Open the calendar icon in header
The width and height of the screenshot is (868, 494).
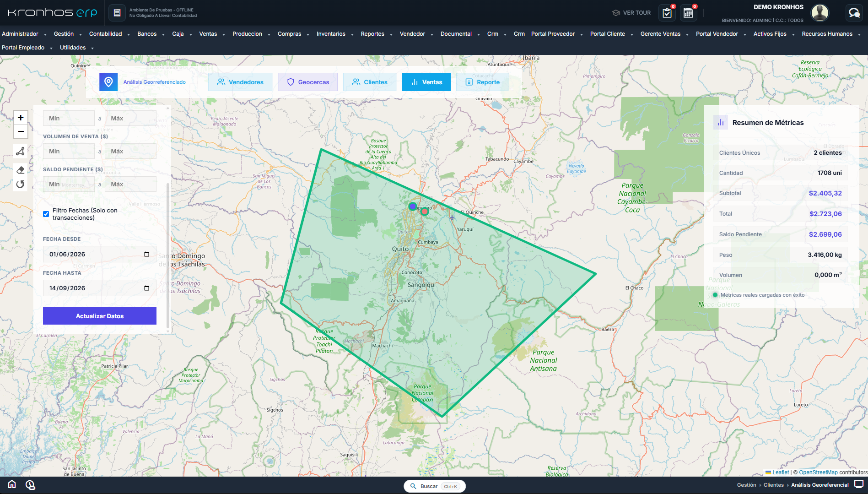pyautogui.click(x=689, y=13)
